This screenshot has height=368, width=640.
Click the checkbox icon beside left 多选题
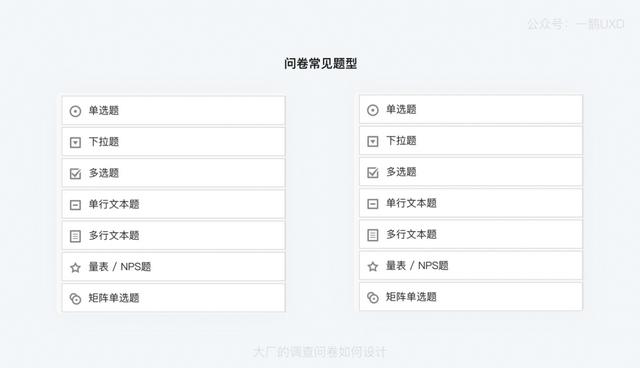point(76,173)
